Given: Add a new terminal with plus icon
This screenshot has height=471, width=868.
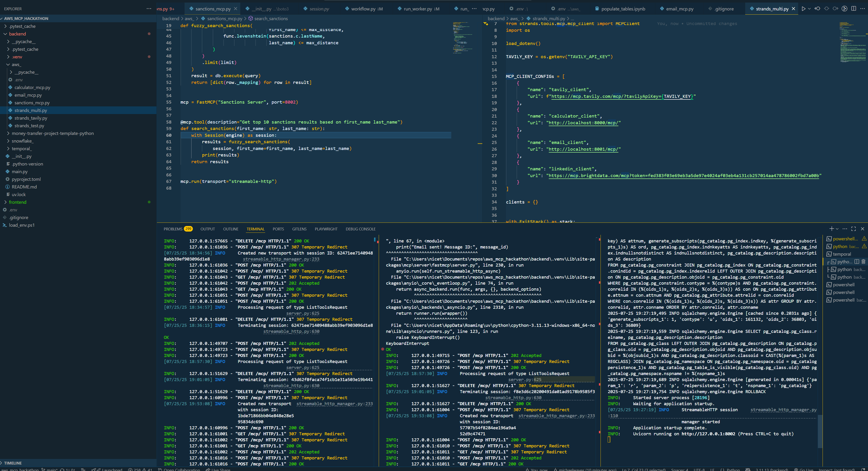Looking at the screenshot, I should click(x=831, y=229).
